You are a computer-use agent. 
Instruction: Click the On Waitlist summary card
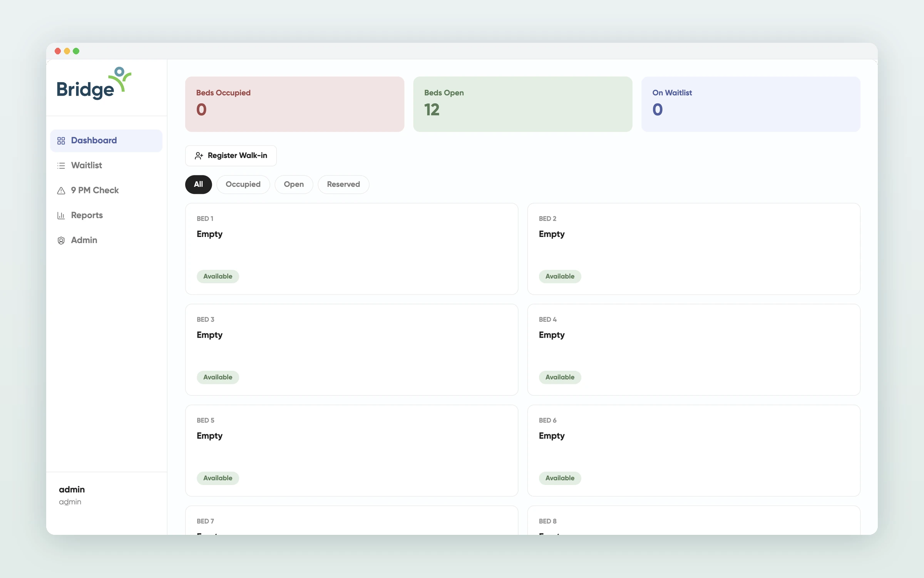[750, 104]
